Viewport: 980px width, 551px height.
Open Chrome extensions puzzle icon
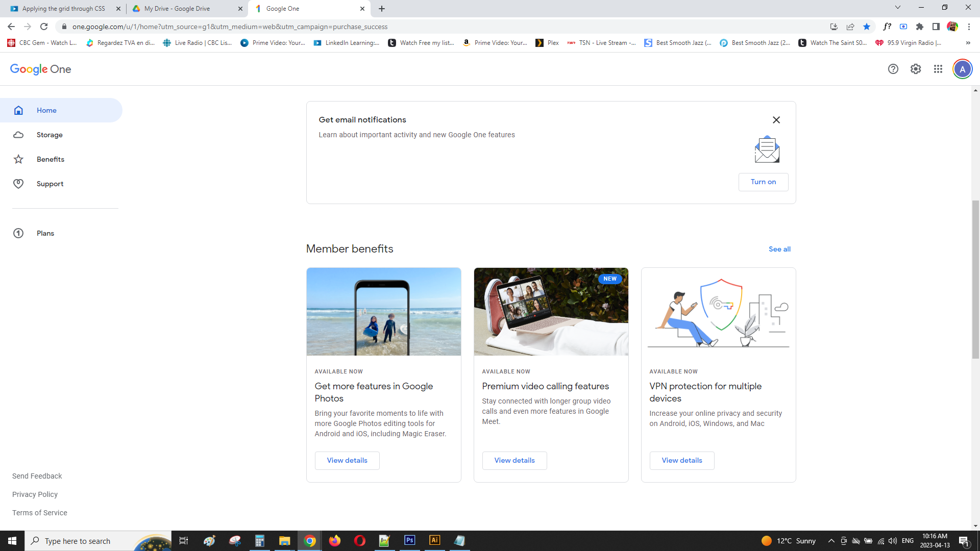pos(920,27)
